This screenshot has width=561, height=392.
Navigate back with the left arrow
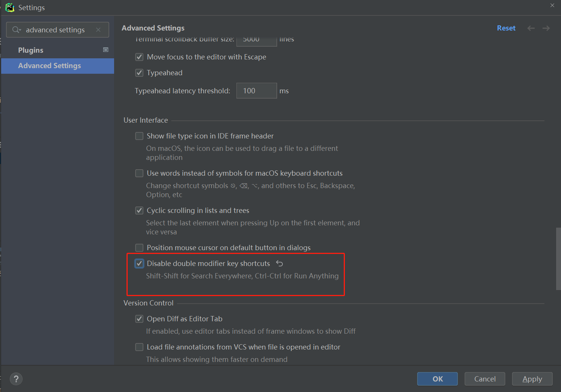pos(531,28)
